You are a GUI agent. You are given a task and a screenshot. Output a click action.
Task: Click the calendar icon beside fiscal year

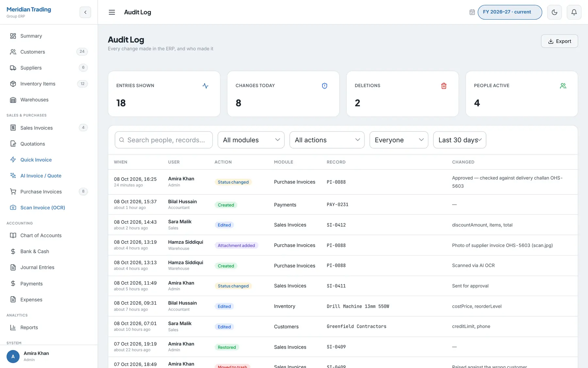(472, 12)
